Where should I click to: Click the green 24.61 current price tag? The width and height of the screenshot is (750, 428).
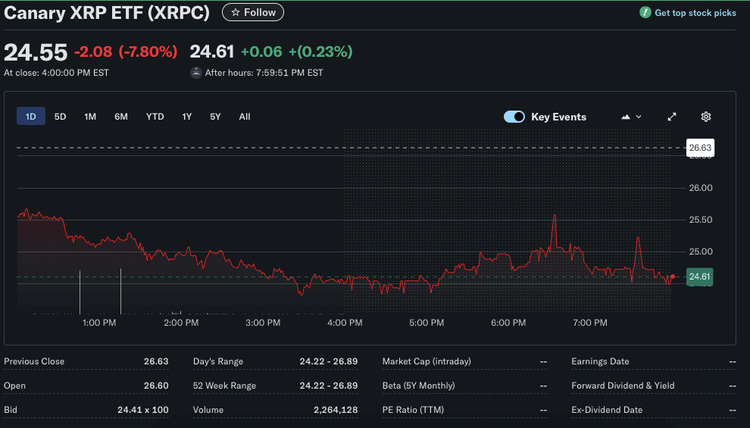700,277
